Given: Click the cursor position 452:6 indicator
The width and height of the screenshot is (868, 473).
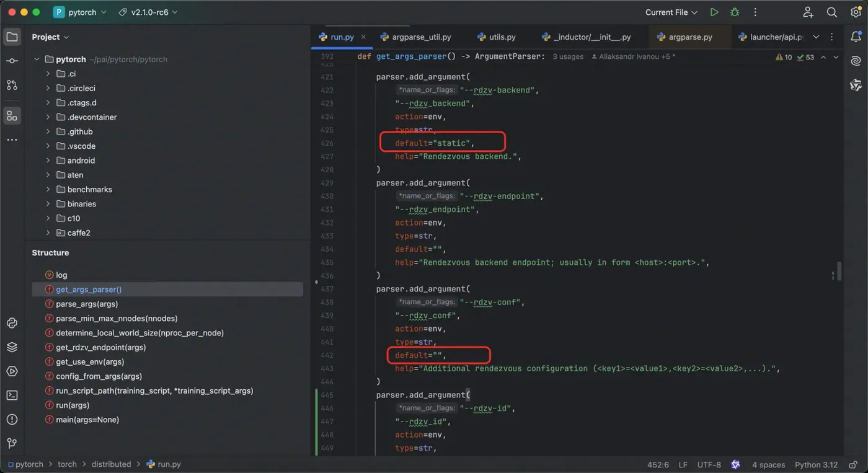Looking at the screenshot, I should tap(658, 464).
